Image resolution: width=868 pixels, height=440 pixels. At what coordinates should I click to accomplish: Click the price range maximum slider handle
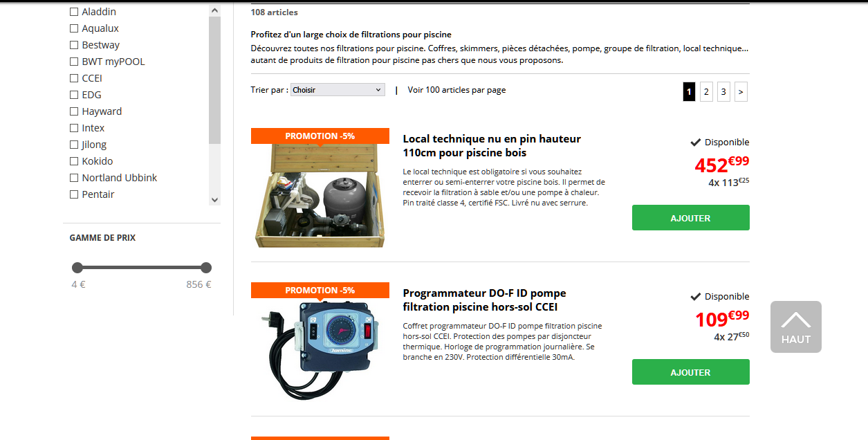(205, 268)
